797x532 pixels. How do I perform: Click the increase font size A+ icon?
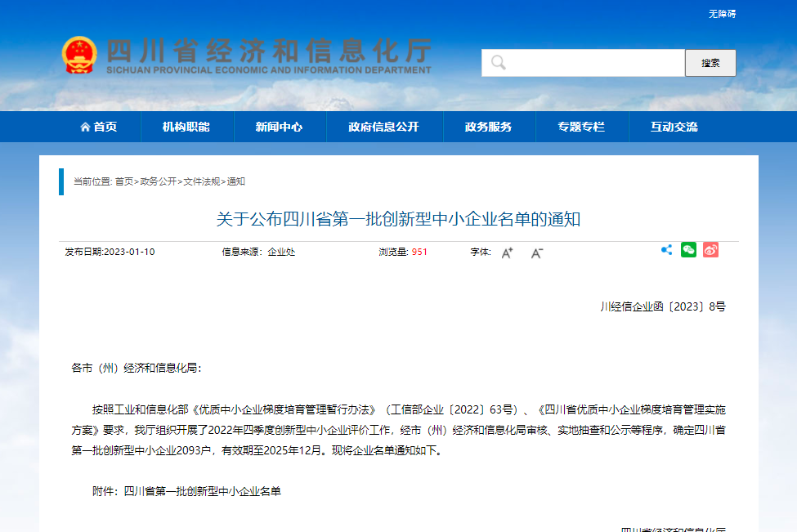(x=507, y=253)
